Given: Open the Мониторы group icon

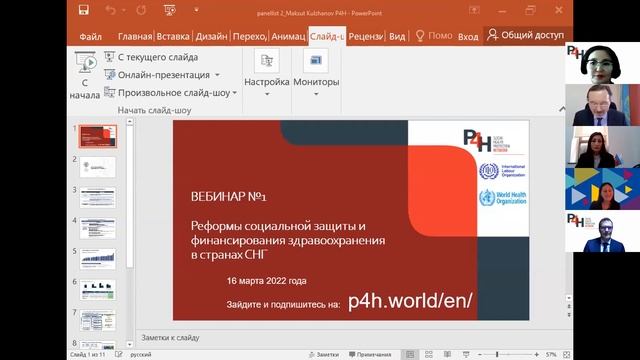Looking at the screenshot, I should 316,61.
